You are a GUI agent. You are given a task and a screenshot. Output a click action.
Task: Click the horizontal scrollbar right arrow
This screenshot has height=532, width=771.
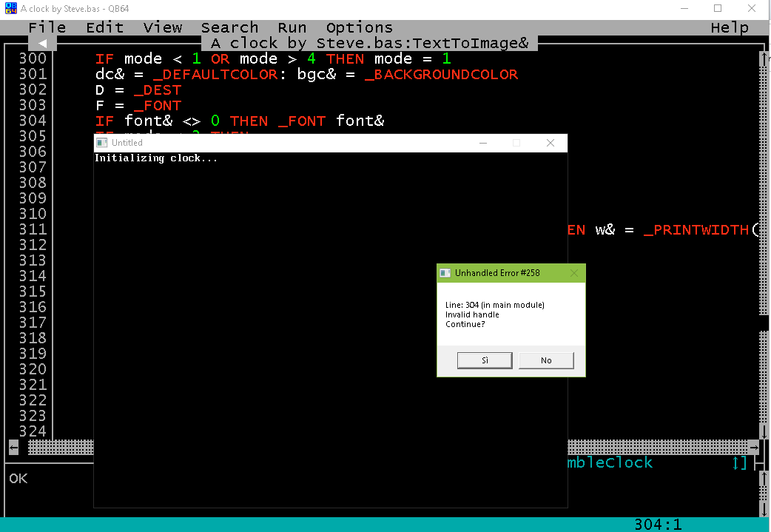coord(753,447)
